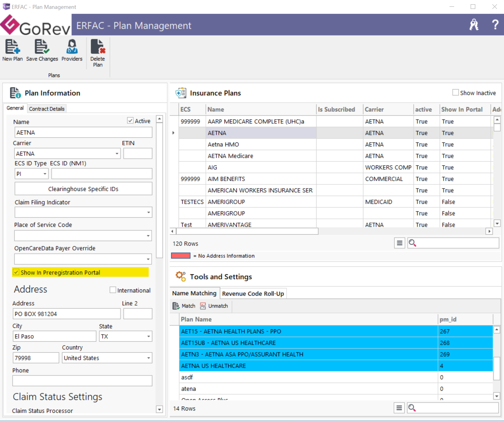The height and width of the screenshot is (421, 504).
Task: Click the Name Matching scroll down arrow
Action: tap(497, 396)
